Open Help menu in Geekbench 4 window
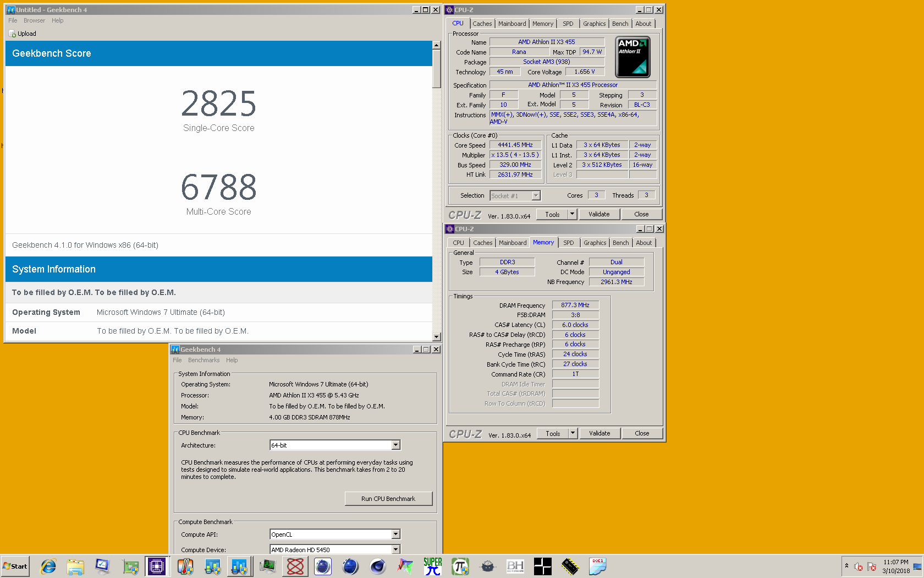Image resolution: width=924 pixels, height=578 pixels. tap(232, 360)
